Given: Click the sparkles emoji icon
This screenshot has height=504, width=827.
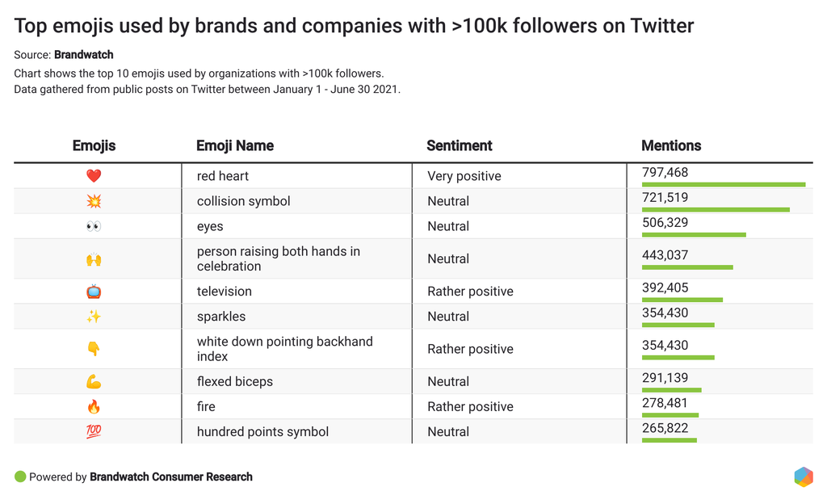Looking at the screenshot, I should [x=94, y=317].
